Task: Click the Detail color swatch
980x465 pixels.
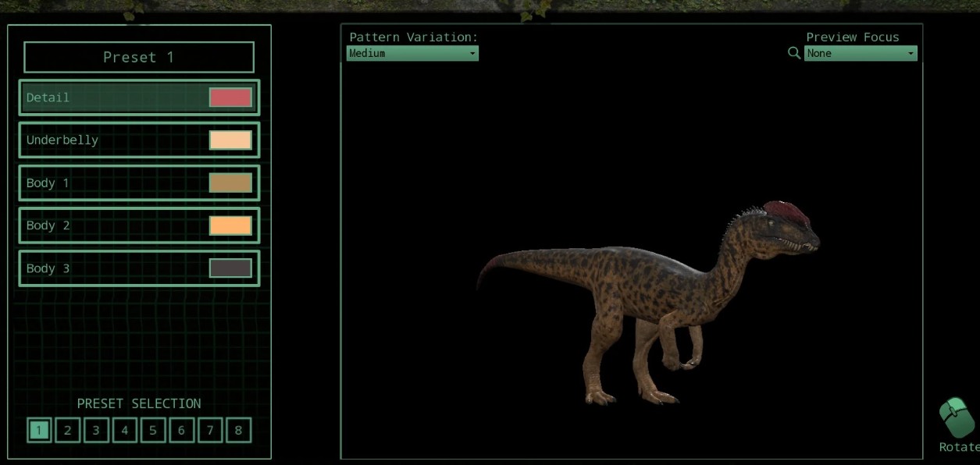Action: pos(230,98)
